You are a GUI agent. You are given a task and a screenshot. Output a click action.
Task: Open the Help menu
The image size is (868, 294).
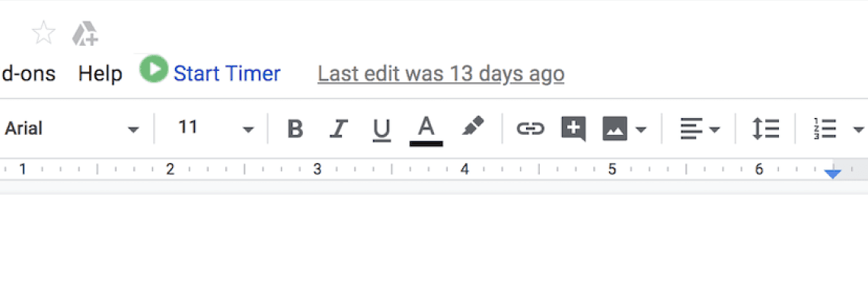pyautogui.click(x=101, y=74)
